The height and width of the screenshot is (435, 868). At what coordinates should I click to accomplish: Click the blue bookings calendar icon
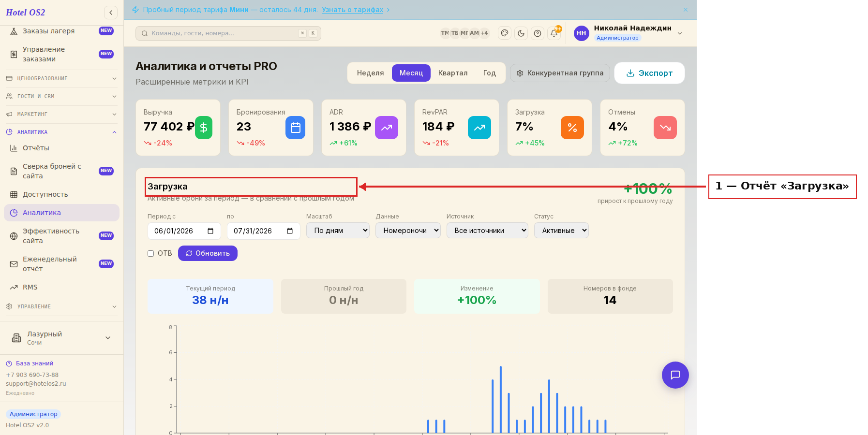(296, 128)
